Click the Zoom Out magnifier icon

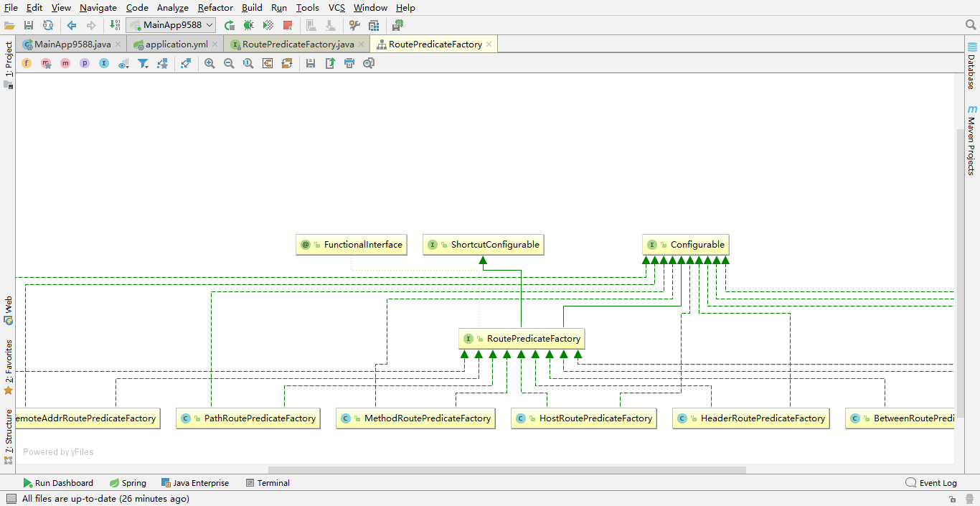(x=229, y=63)
